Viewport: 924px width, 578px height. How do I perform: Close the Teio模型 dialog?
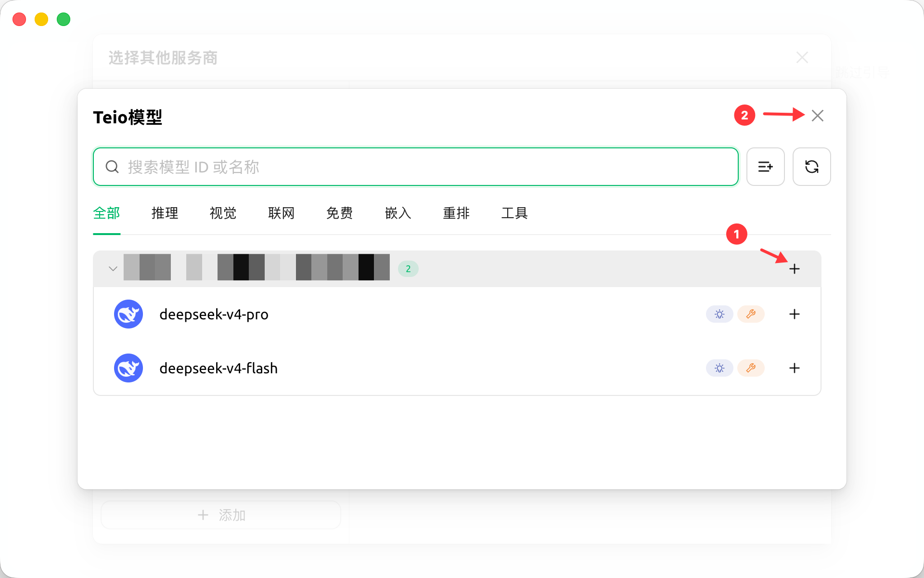[x=817, y=116]
